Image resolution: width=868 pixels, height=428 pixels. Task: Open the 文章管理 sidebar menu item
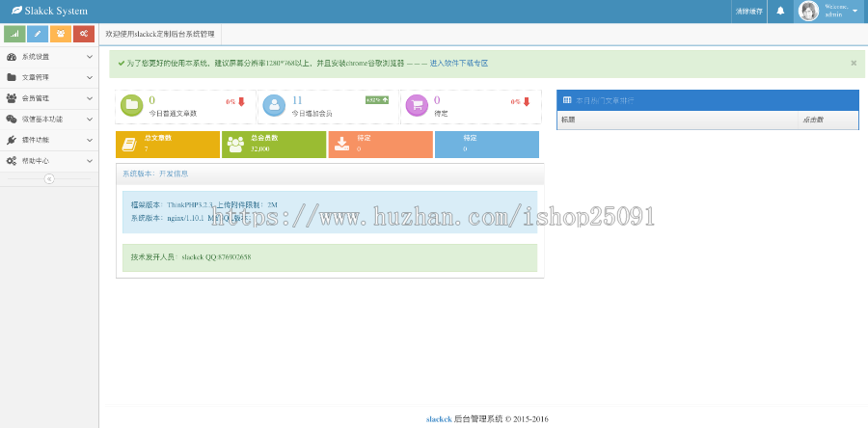49,78
